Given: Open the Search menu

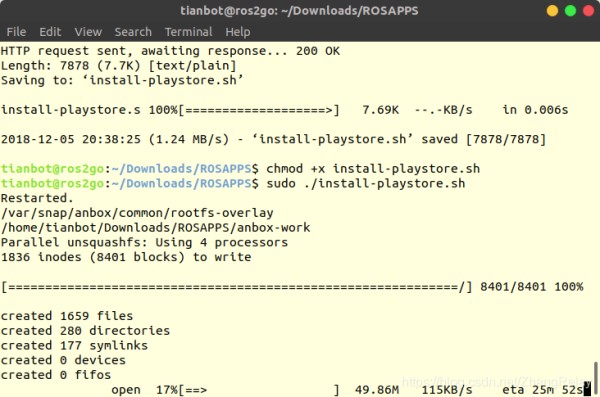Looking at the screenshot, I should pos(133,32).
